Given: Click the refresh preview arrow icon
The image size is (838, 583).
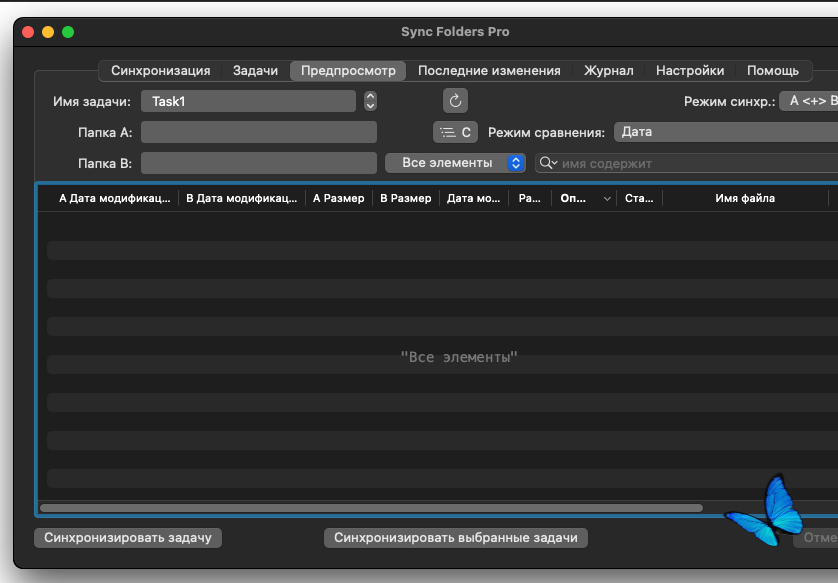Looking at the screenshot, I should [x=455, y=100].
